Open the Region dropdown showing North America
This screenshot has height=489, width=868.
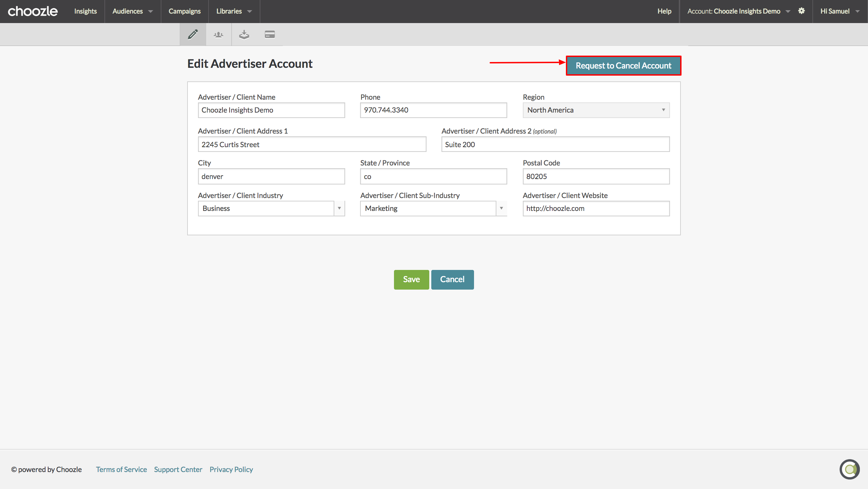[x=596, y=110]
